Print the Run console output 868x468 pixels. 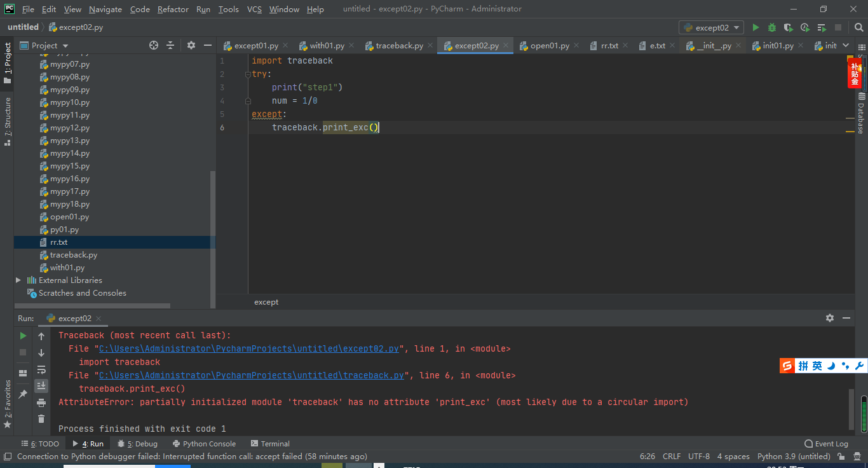[41, 403]
